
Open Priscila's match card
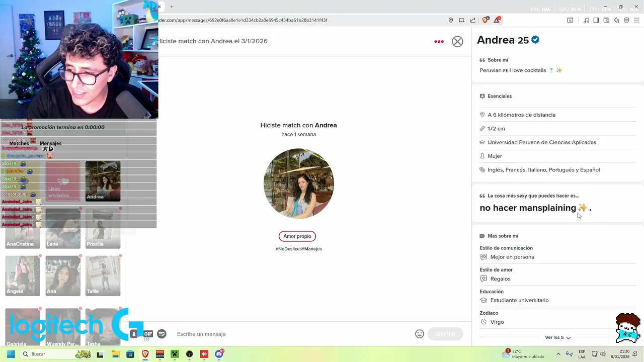point(103,228)
